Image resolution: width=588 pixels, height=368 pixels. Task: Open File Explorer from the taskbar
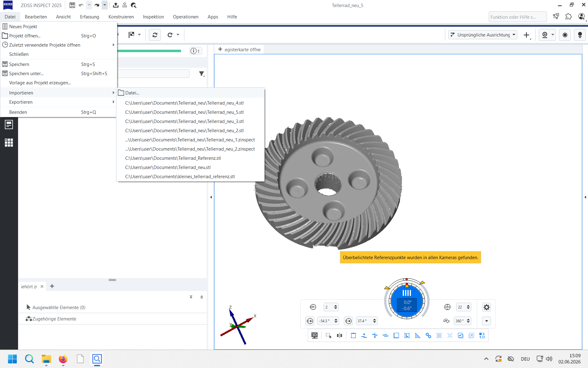pyautogui.click(x=46, y=359)
